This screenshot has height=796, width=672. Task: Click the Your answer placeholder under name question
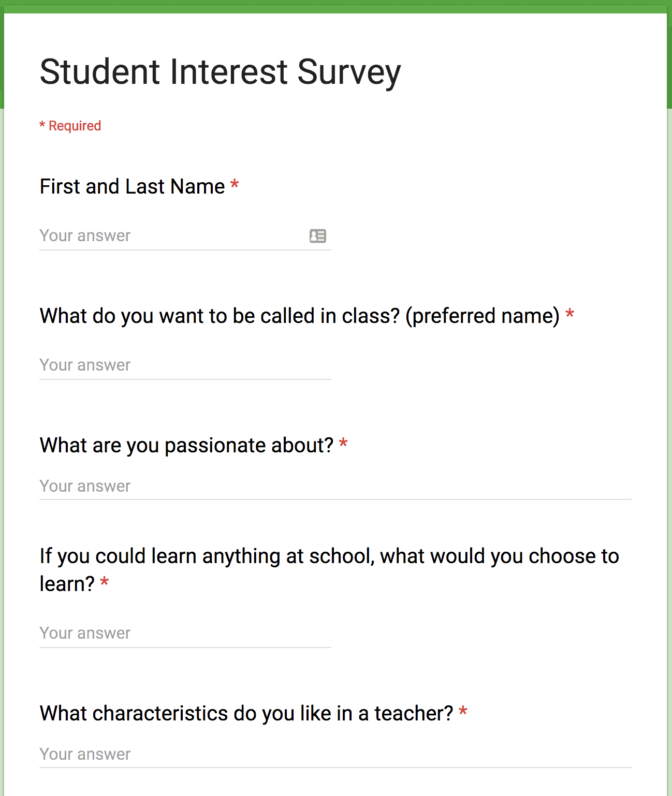tap(85, 235)
